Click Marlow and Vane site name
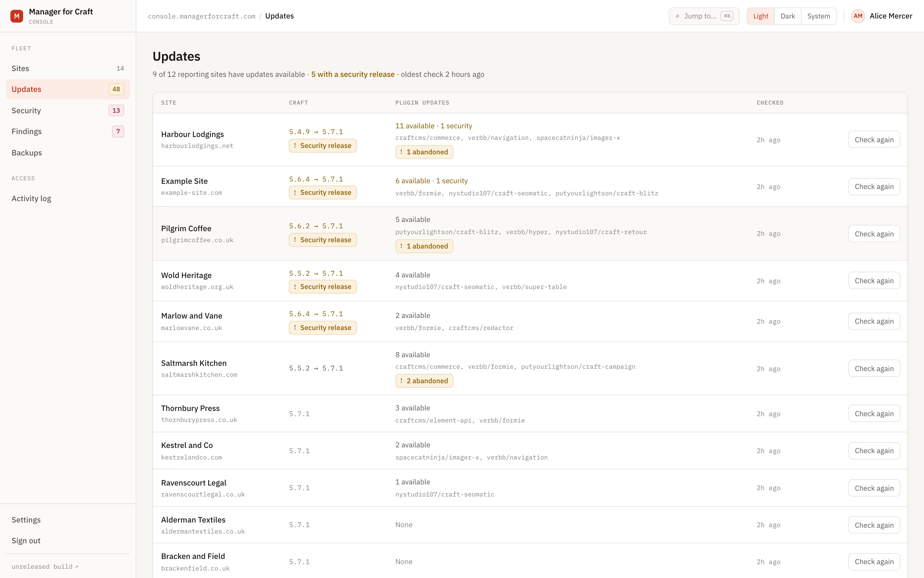Viewport: 924px width, 578px height. pos(192,316)
